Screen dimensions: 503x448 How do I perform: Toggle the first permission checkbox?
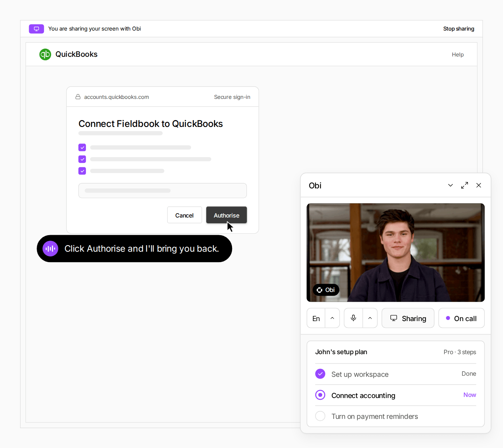(x=82, y=147)
